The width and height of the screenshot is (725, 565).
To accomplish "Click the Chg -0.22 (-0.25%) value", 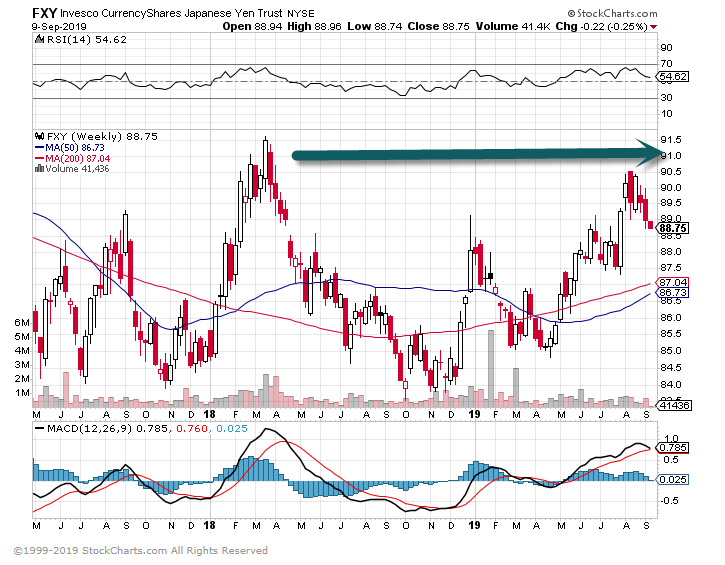I will [x=602, y=26].
